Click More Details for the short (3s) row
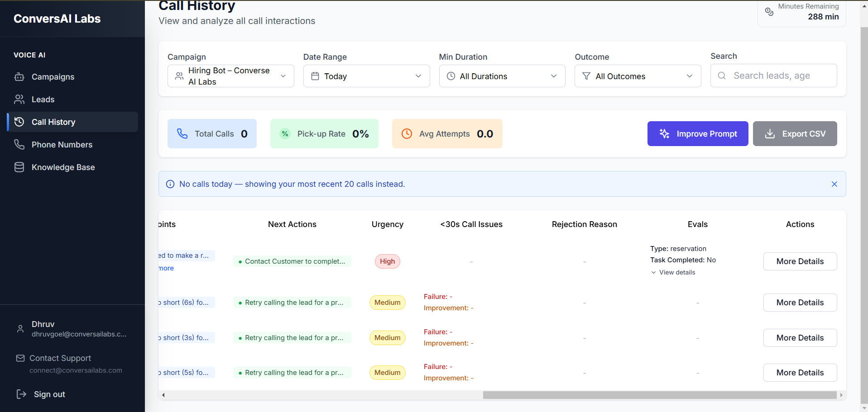This screenshot has height=412, width=868. point(800,338)
